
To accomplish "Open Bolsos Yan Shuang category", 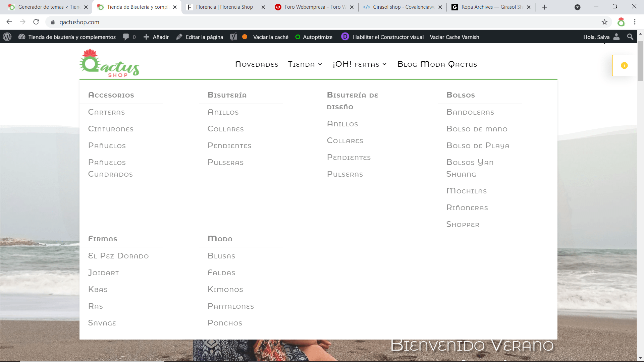I will coord(470,168).
